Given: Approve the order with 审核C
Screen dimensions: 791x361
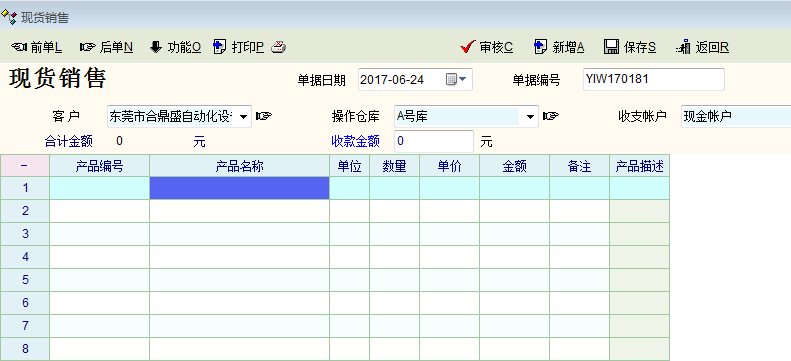Looking at the screenshot, I should pos(487,47).
